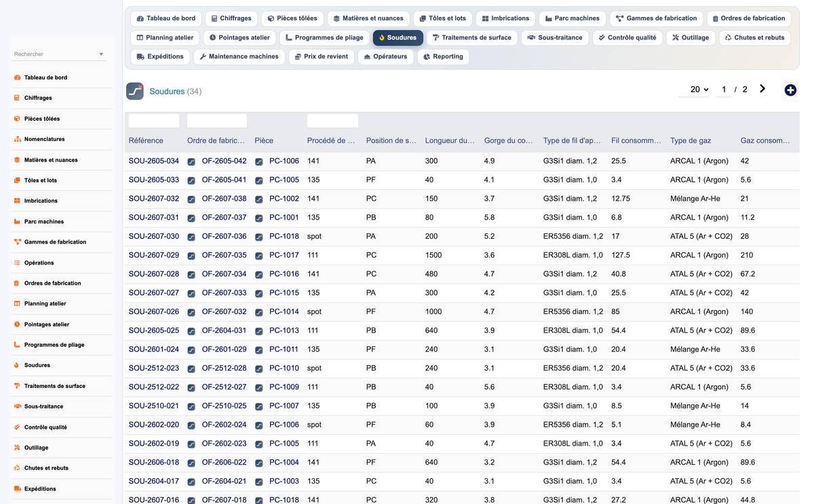Viewport: 814px width, 504px height.
Task: Click the Pointages atelier sidebar clock icon
Action: pyautogui.click(x=17, y=324)
